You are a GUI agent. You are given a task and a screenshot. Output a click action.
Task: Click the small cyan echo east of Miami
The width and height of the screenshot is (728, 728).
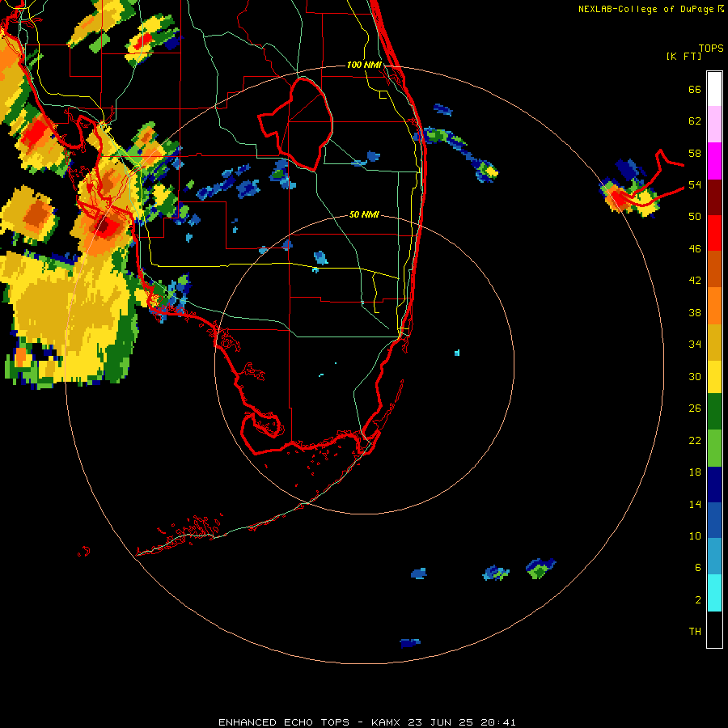click(x=457, y=353)
